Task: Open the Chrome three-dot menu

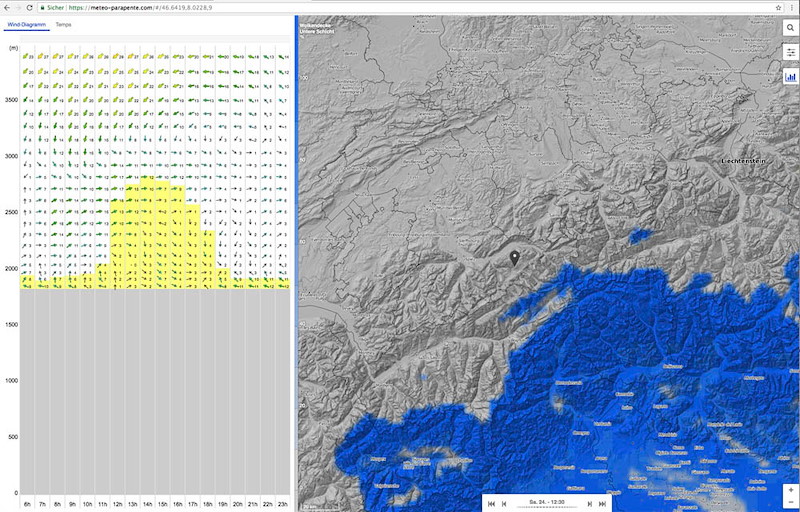Action: 792,8
